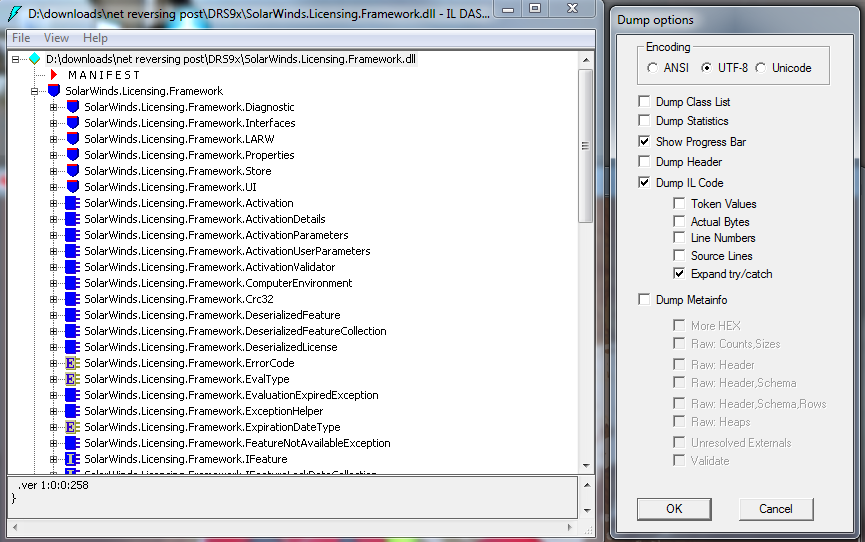Click the namespace icon beside Framework.Store
Image resolution: width=865 pixels, height=542 pixels.
(73, 171)
